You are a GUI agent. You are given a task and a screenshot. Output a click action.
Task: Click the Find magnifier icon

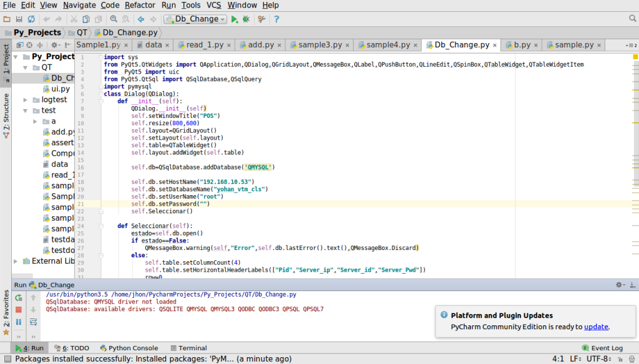pyautogui.click(x=114, y=19)
